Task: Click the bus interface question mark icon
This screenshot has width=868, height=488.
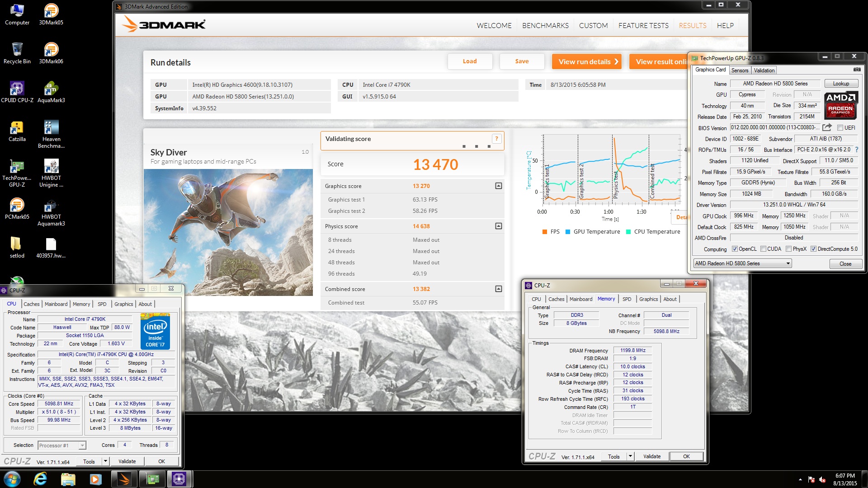Action: click(x=857, y=150)
